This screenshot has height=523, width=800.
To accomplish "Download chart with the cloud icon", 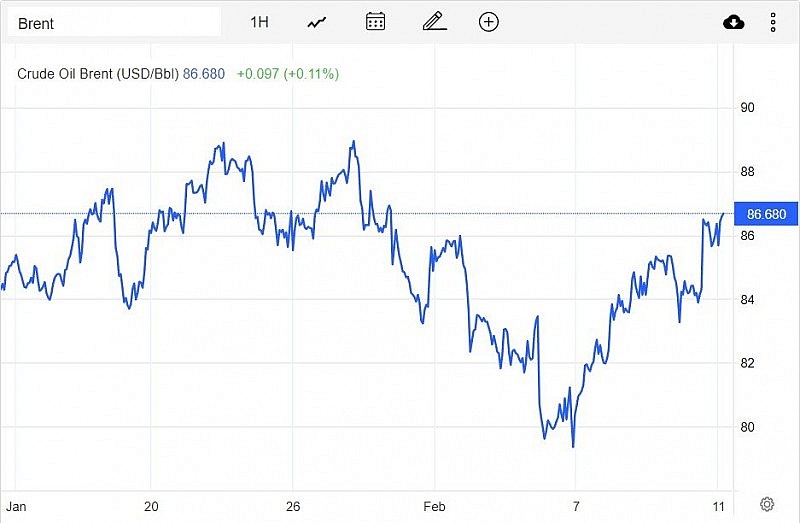I will click(734, 22).
